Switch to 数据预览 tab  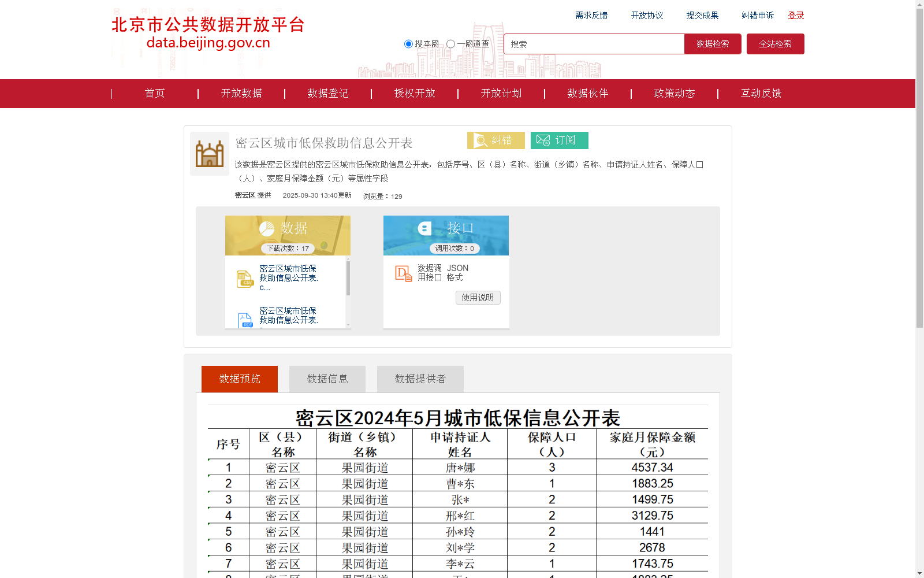pos(240,379)
